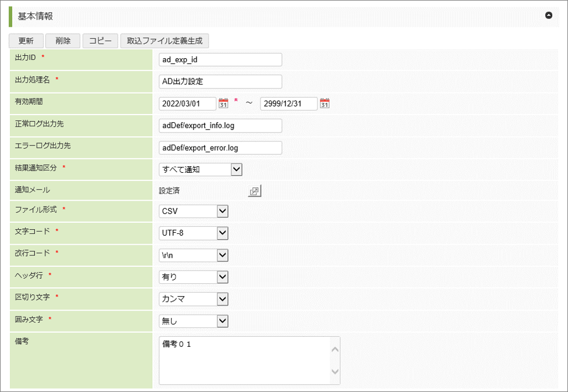Click 取込ファイル定義生成 button
Screen dimensions: 568x392
[165, 41]
